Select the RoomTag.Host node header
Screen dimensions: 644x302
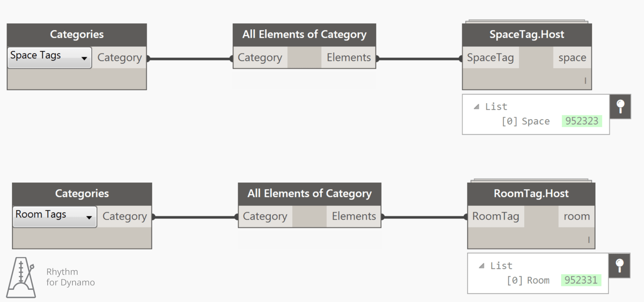pyautogui.click(x=531, y=193)
